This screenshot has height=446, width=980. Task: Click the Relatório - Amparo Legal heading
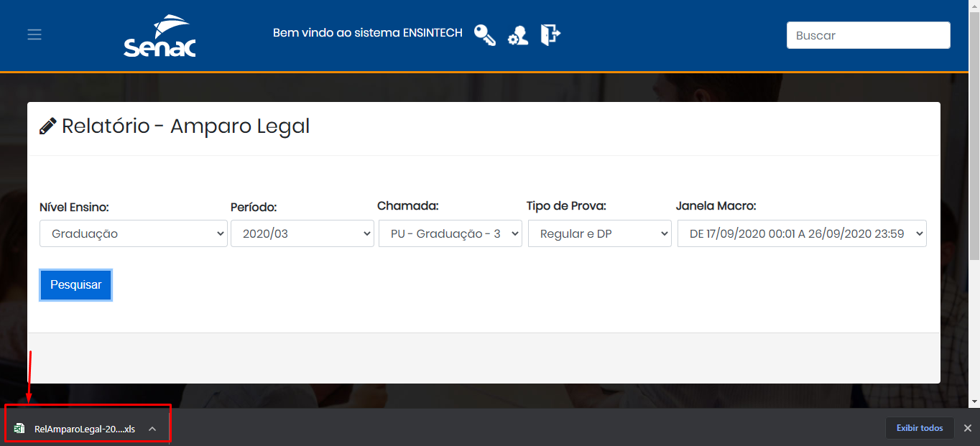click(x=185, y=126)
